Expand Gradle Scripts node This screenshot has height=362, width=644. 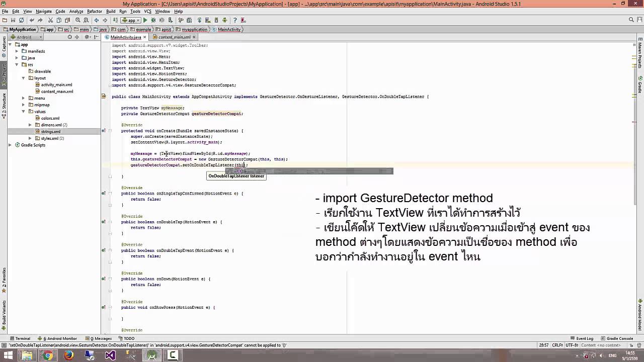10,145
